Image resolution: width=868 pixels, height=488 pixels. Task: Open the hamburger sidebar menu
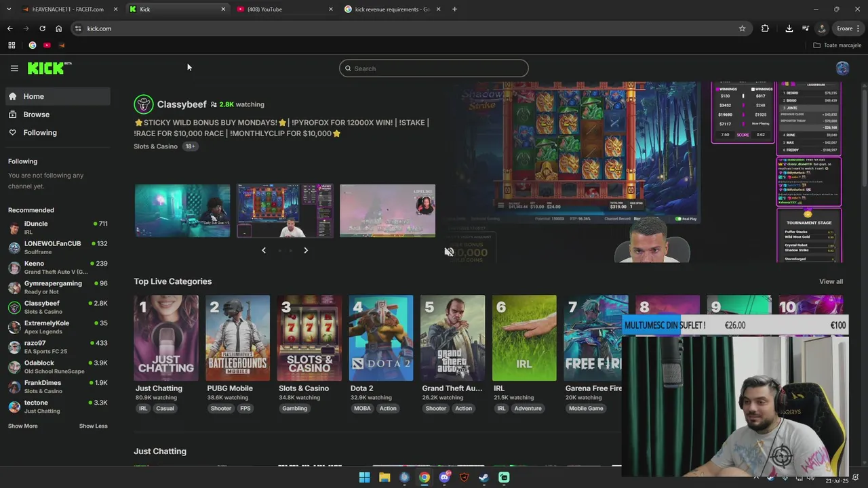[14, 68]
